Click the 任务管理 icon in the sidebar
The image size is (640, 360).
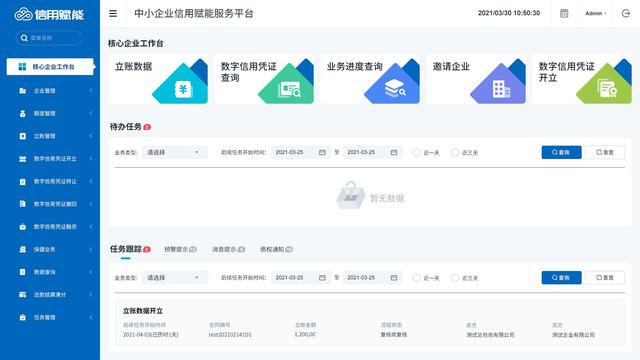22,317
